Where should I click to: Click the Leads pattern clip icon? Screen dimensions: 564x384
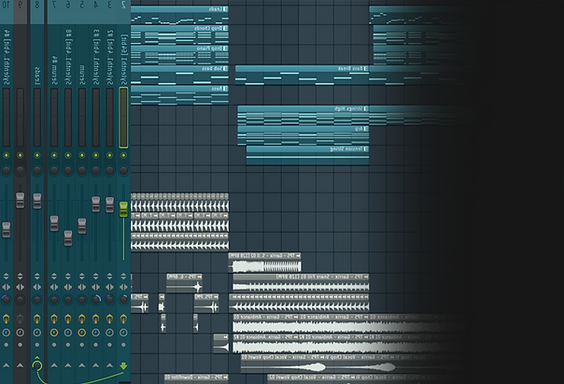point(225,9)
